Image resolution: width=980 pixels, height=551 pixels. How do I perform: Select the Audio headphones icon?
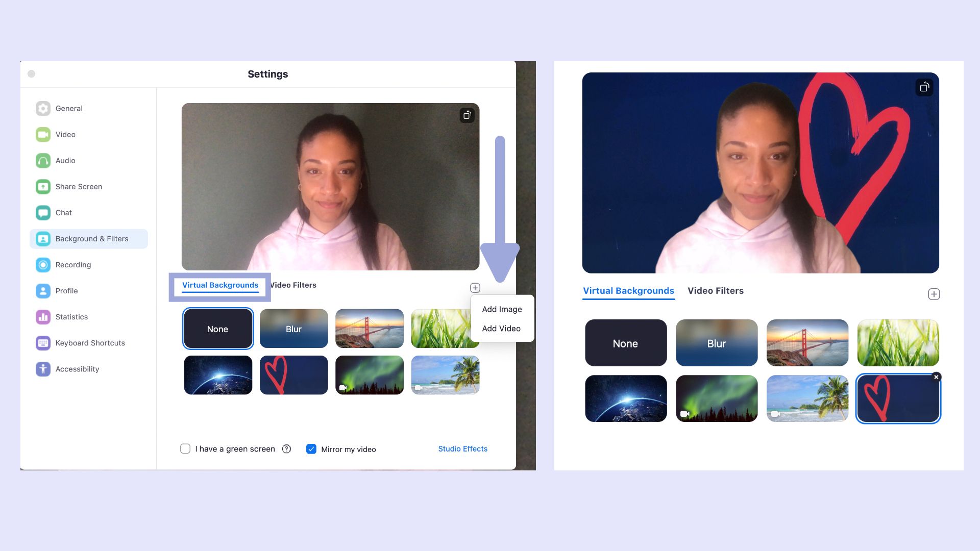(x=43, y=161)
